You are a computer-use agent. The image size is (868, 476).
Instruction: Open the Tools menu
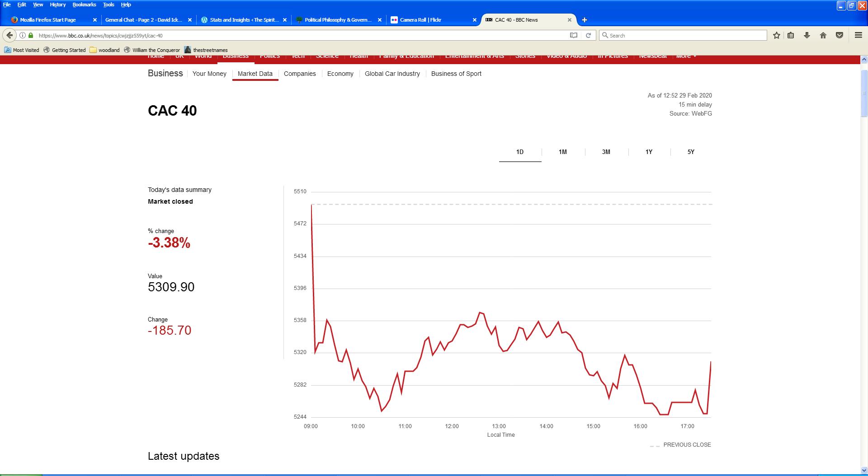click(x=108, y=5)
